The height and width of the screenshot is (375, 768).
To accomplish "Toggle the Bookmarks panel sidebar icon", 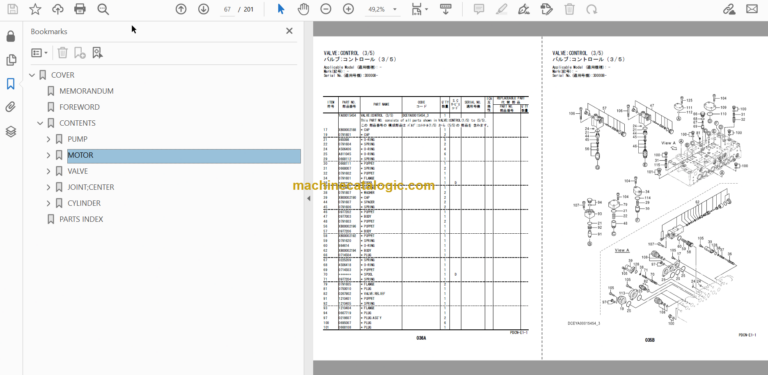I will point(11,84).
